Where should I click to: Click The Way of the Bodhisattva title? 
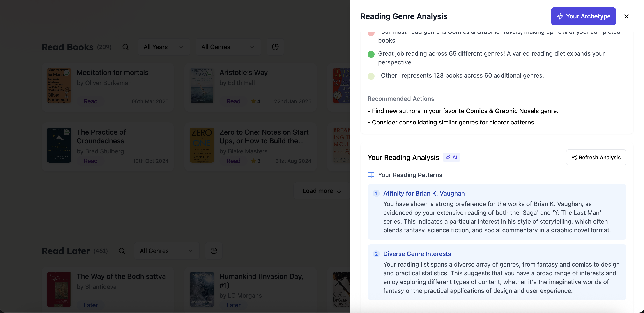[x=121, y=276]
